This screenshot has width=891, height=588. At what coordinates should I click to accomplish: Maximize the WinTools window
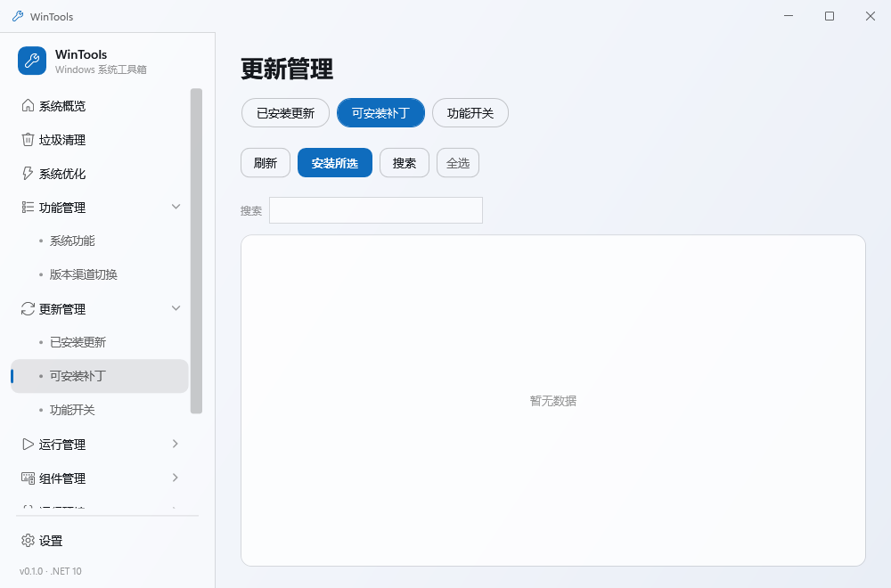tap(829, 16)
